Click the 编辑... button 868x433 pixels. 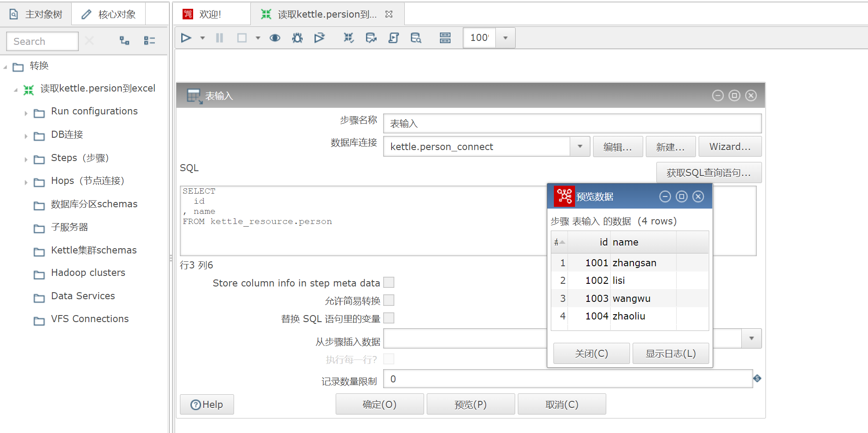click(618, 147)
